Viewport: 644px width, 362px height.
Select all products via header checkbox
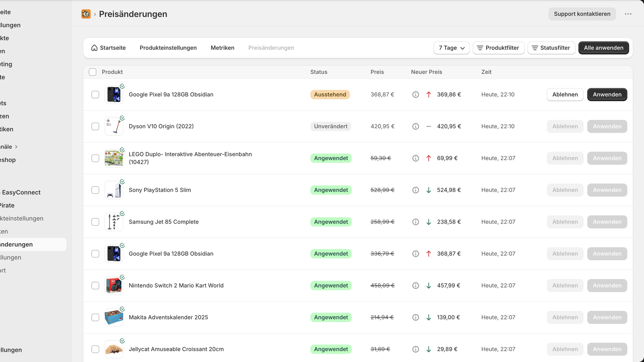tap(93, 72)
